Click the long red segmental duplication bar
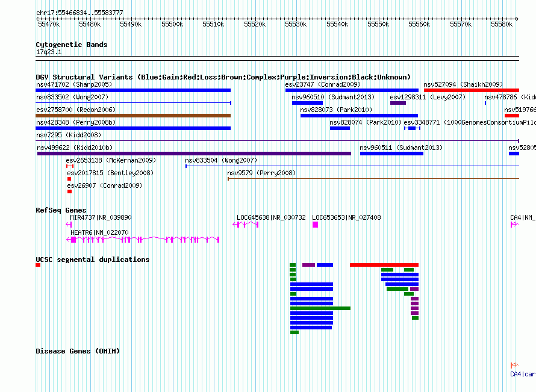 [x=384, y=265]
